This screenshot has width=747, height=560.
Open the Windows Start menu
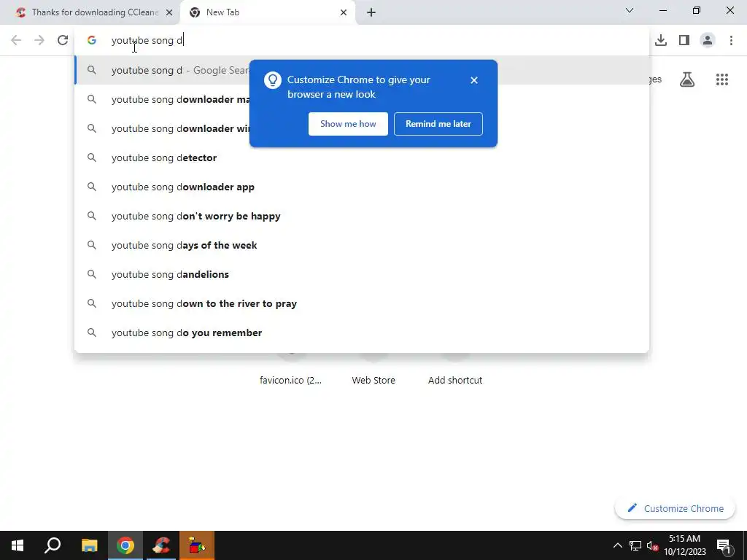click(x=18, y=545)
